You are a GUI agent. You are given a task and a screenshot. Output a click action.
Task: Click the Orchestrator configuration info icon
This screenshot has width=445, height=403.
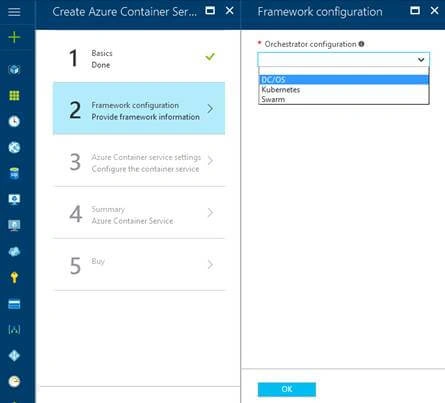point(361,44)
